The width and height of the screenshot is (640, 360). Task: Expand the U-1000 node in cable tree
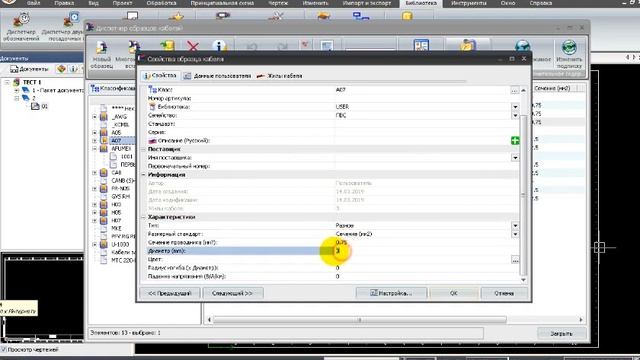[x=95, y=244]
